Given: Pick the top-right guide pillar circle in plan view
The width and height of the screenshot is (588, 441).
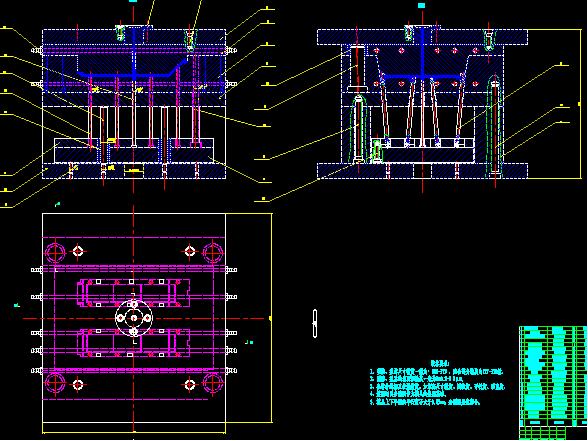Looking at the screenshot, I should (x=213, y=253).
